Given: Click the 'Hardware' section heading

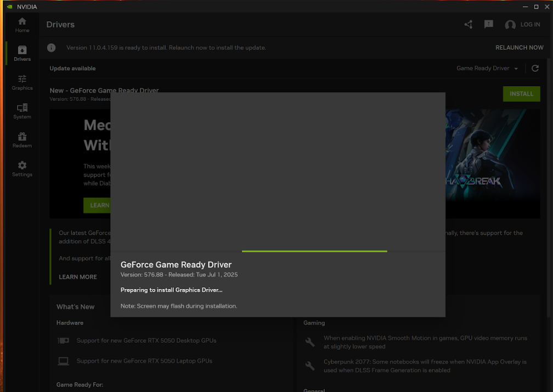Looking at the screenshot, I should click(x=70, y=323).
